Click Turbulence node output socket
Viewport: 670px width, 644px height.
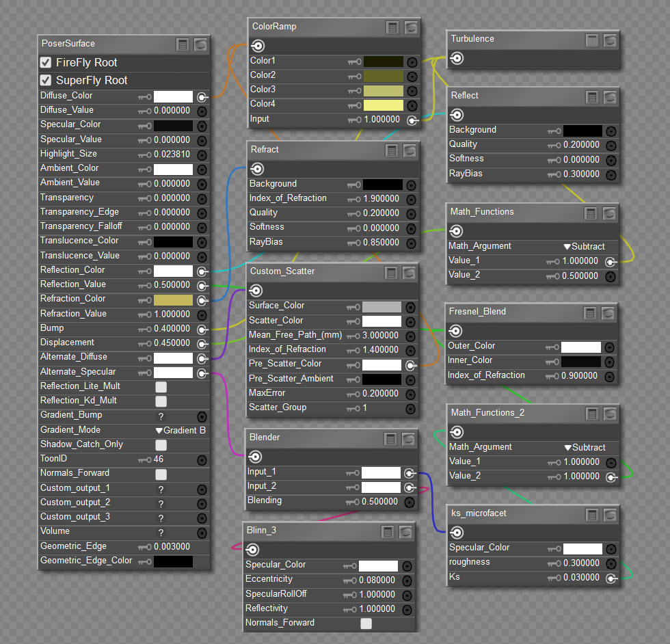pos(457,58)
